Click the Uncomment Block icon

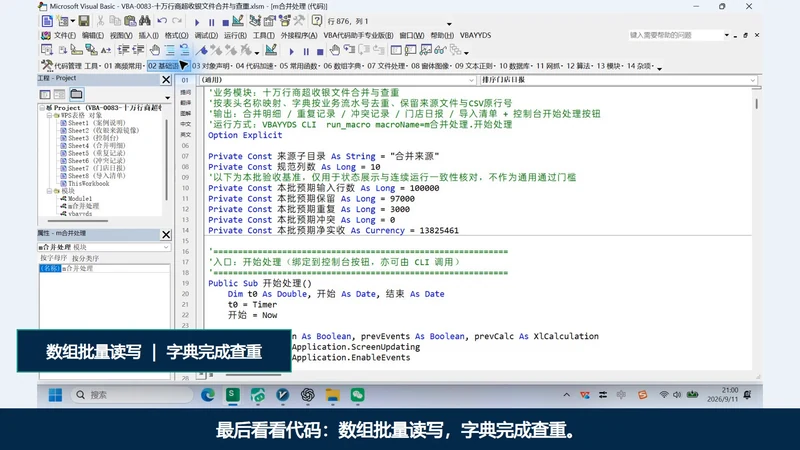pos(184,50)
